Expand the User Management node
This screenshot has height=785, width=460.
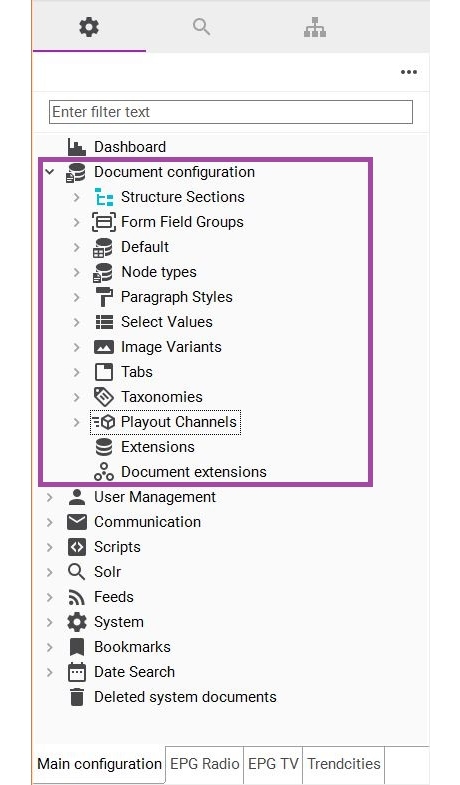click(50, 497)
